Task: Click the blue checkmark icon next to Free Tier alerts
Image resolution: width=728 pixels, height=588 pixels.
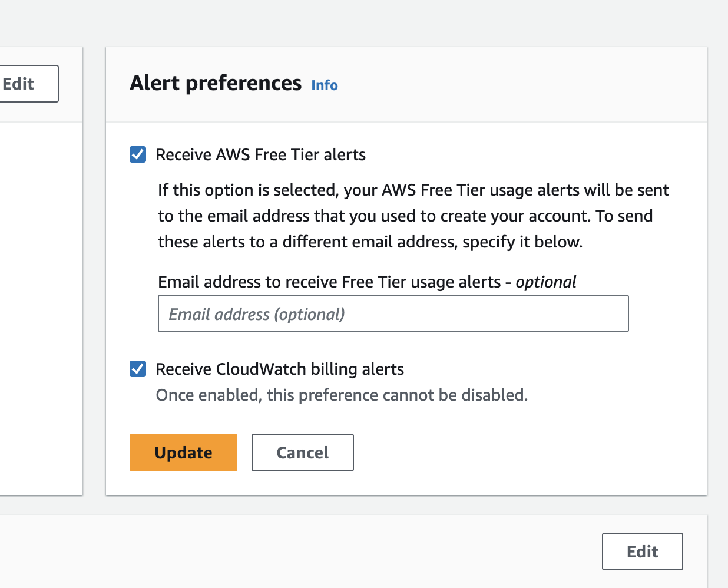Action: (x=138, y=155)
